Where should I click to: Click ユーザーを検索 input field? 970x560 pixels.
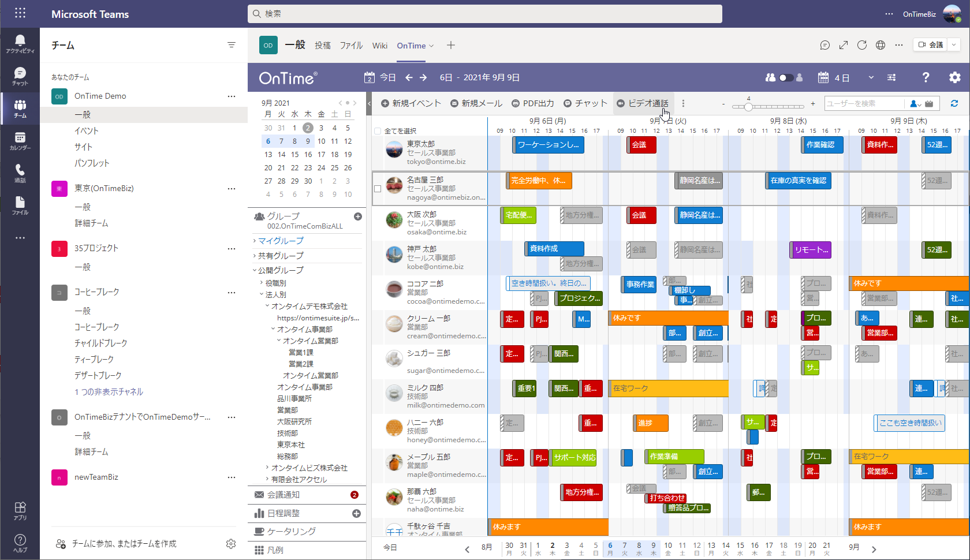pos(864,103)
